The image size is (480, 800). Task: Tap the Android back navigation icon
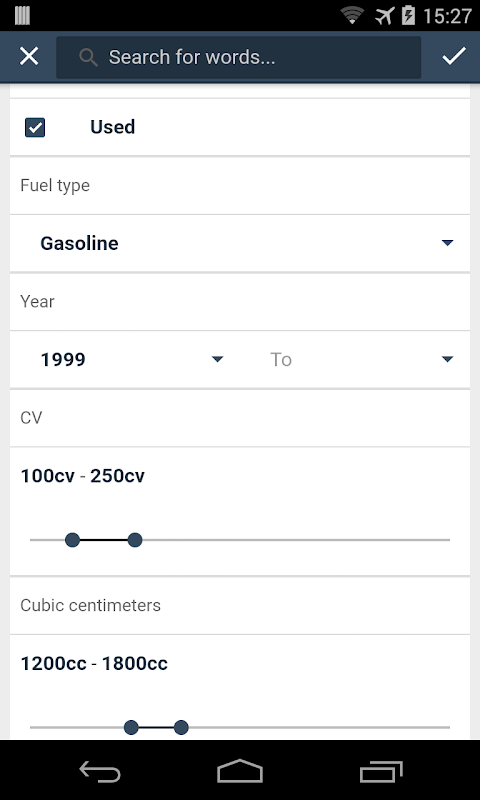[x=100, y=771]
